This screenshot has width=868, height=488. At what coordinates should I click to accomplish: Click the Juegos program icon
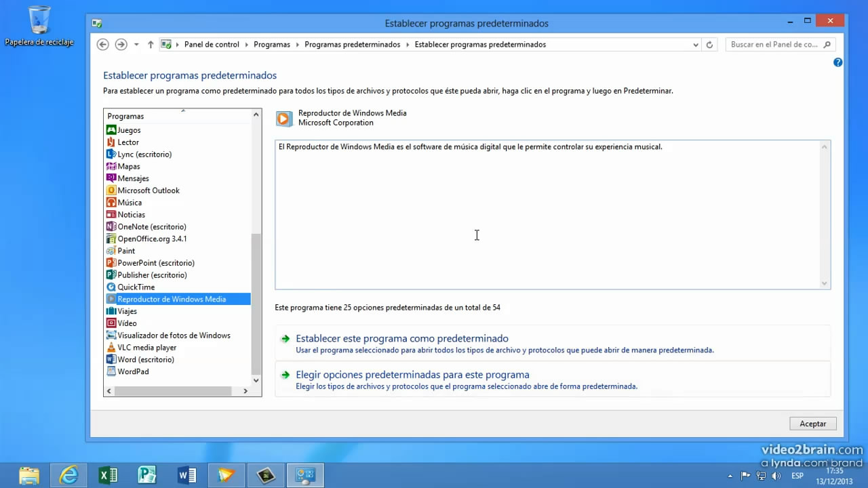112,130
